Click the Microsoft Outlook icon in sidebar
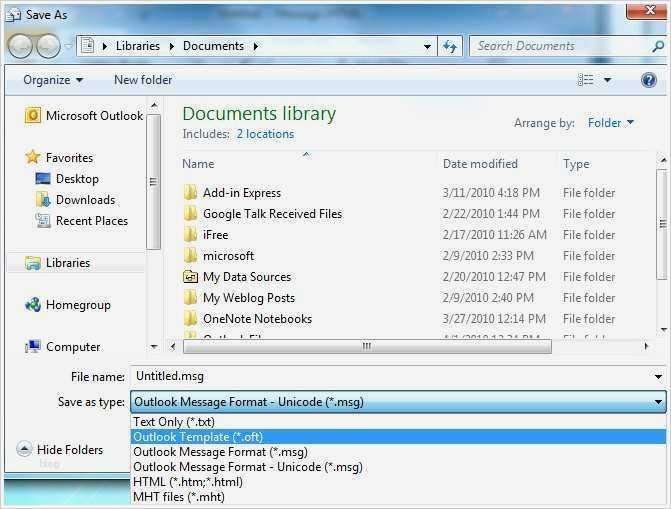The height and width of the screenshot is (509, 671). (x=33, y=116)
